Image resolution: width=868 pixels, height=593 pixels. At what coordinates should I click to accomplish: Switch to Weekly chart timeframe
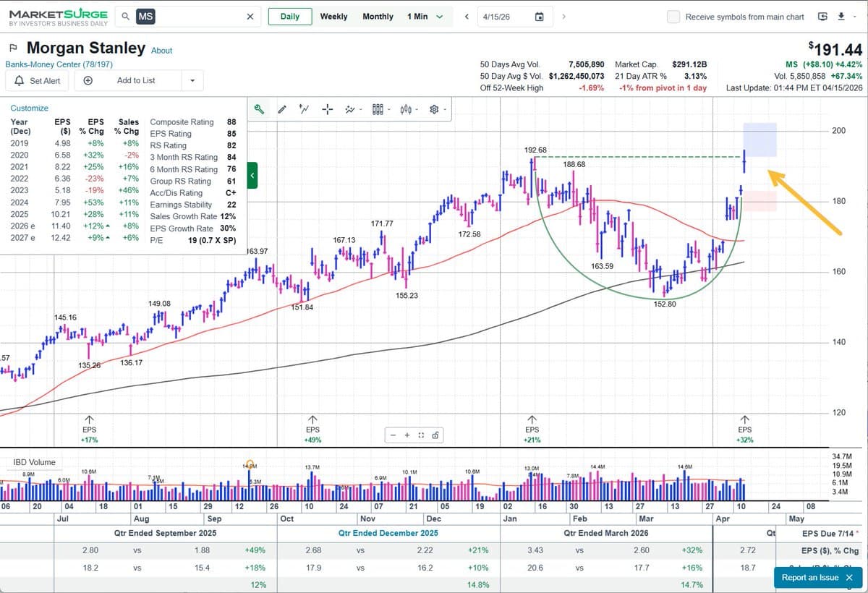[333, 17]
